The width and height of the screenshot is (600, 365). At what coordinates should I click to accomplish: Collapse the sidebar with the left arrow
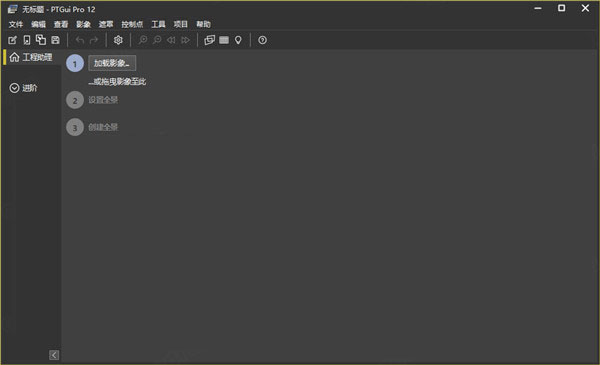point(54,355)
